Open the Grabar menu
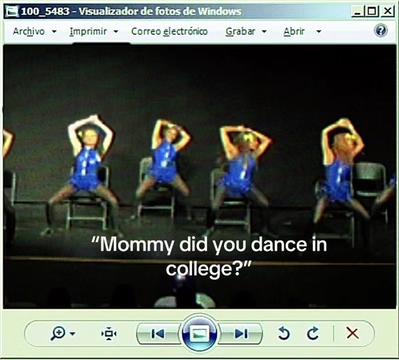 [x=240, y=31]
